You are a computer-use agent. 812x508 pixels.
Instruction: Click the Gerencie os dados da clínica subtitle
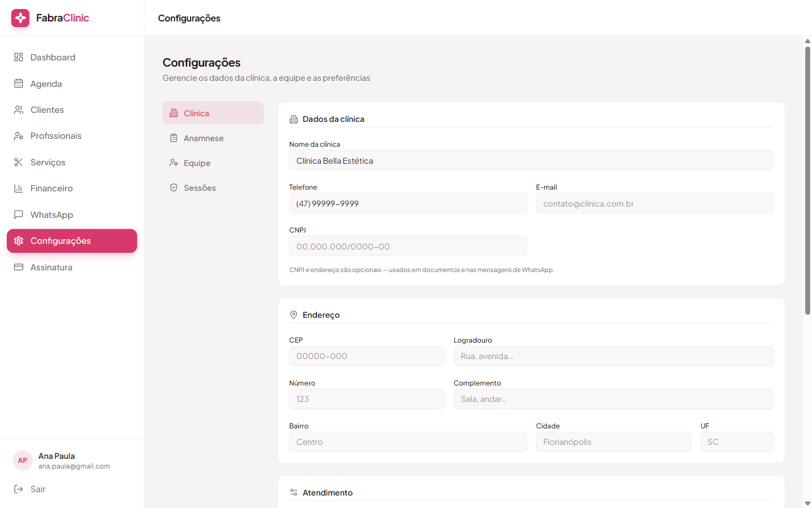click(x=266, y=78)
